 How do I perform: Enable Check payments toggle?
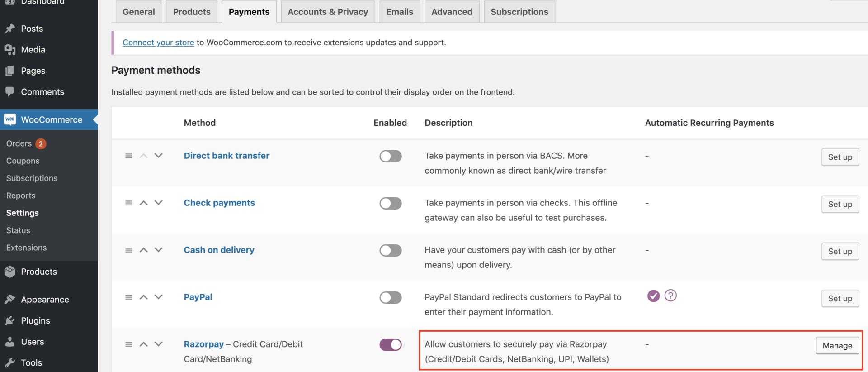click(x=391, y=203)
